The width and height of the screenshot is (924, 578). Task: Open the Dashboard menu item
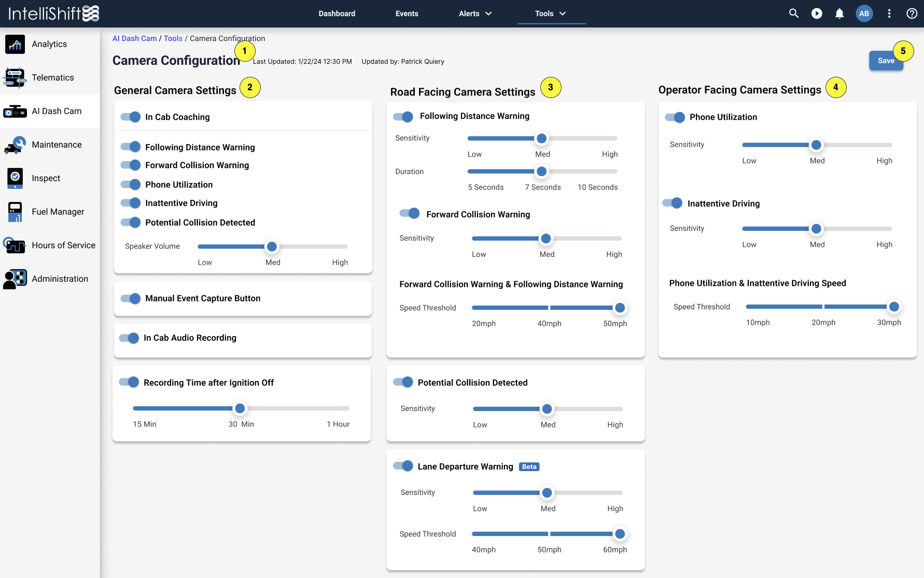pyautogui.click(x=337, y=13)
